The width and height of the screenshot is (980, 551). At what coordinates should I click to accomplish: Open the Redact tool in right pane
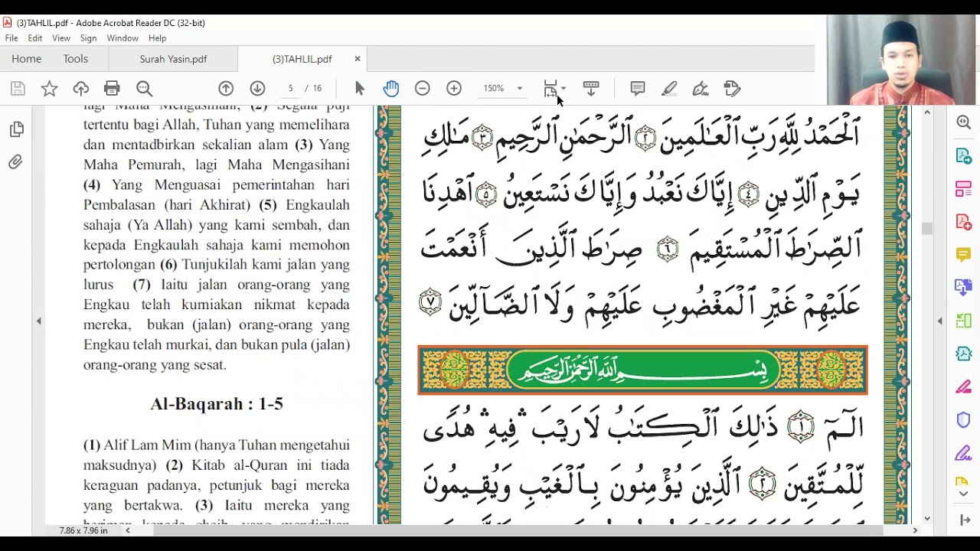pos(964,386)
